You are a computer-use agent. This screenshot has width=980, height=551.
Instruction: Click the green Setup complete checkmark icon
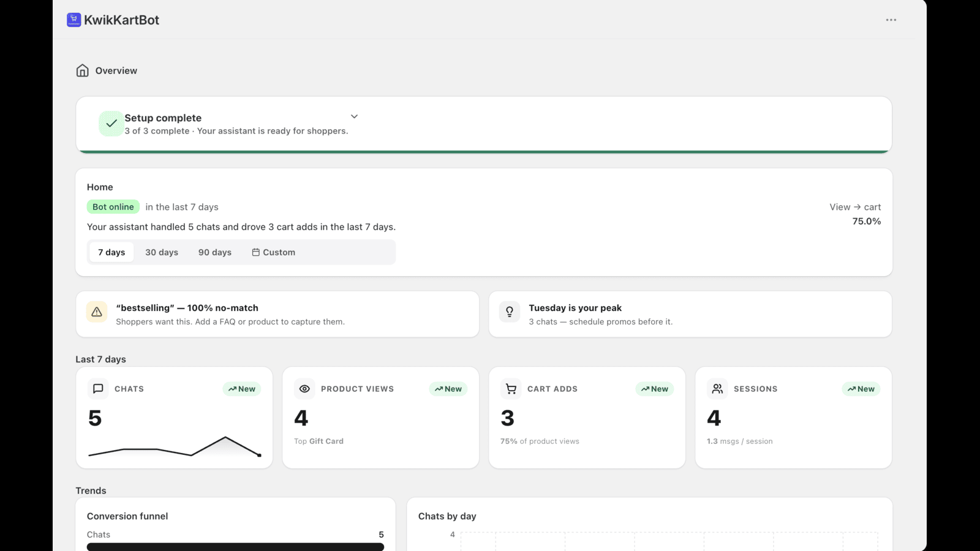111,124
